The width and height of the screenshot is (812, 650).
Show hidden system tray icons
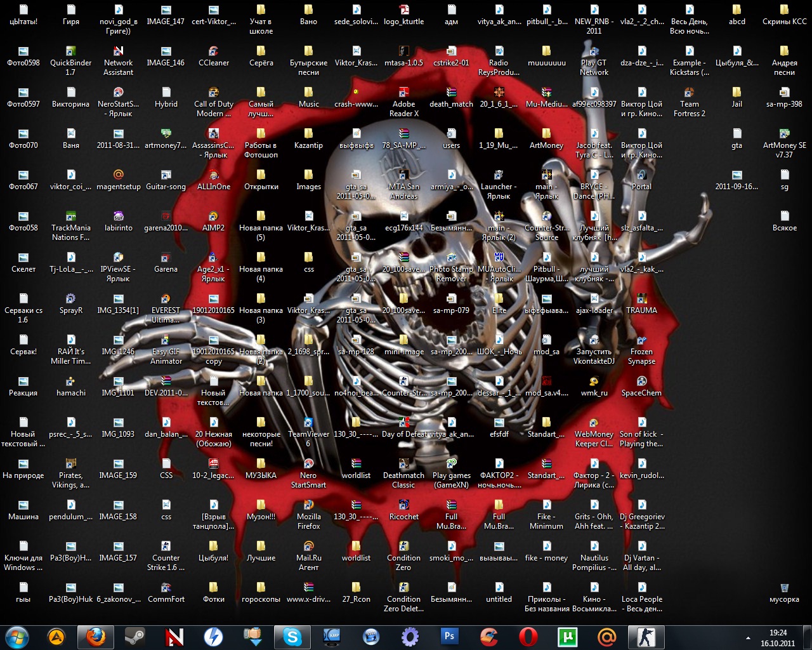coord(748,638)
